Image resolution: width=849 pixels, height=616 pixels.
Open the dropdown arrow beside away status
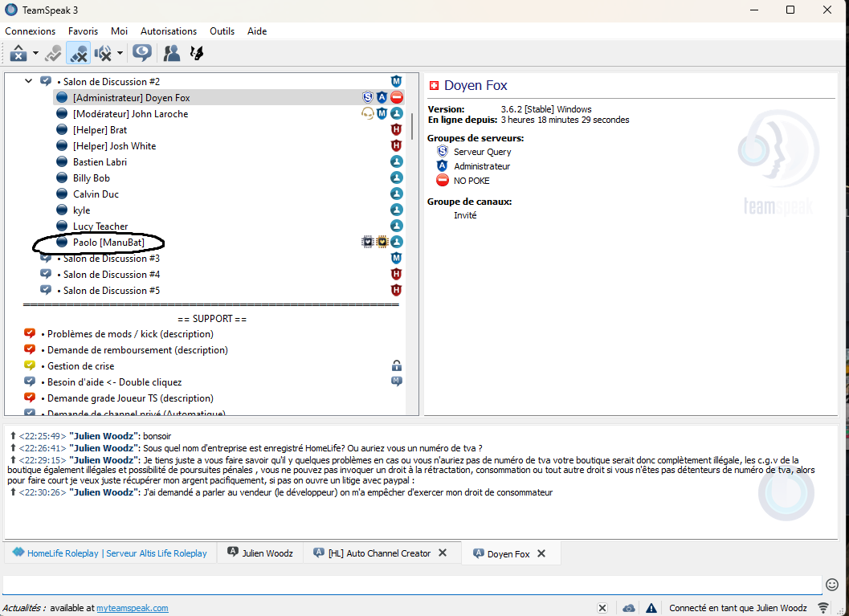coord(36,54)
